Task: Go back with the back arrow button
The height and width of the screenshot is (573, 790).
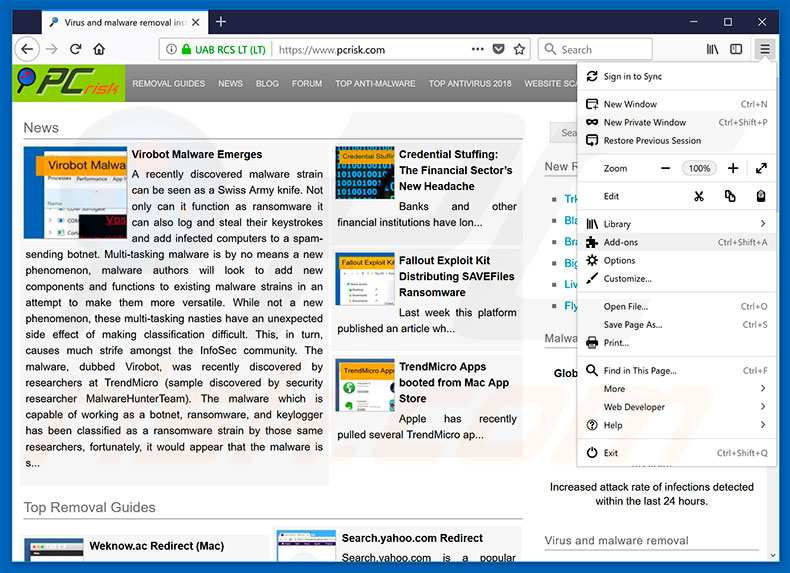Action: tap(27, 49)
